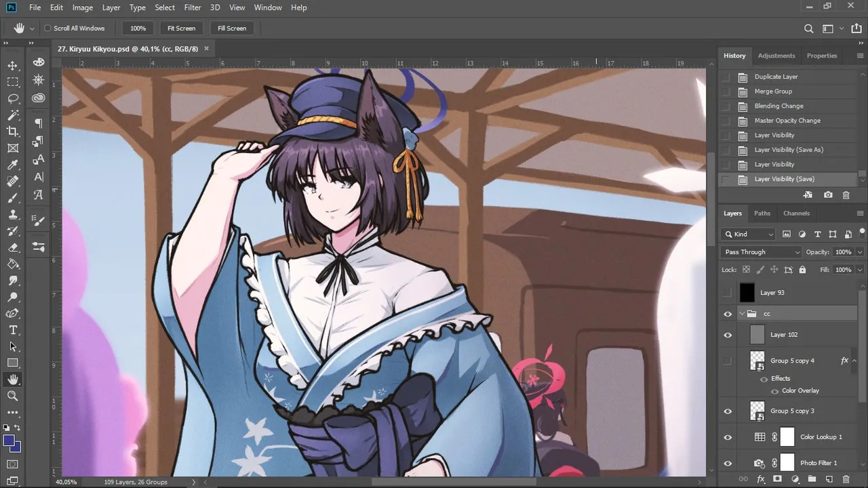Select the Brush tool
Image resolution: width=868 pixels, height=488 pixels.
pyautogui.click(x=13, y=198)
